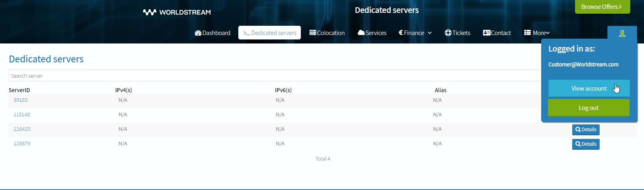Click IPv4 N/A cell for server 89183
The height and width of the screenshot is (190, 644).
click(x=123, y=100)
